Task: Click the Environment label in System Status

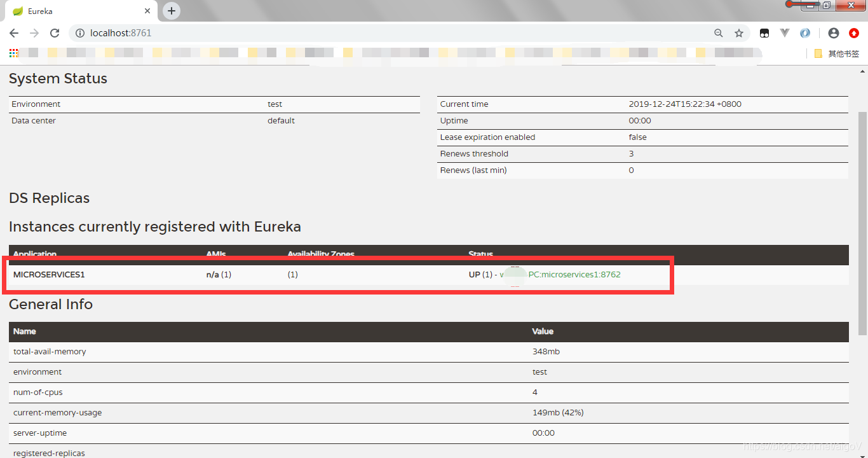Action: click(36, 104)
